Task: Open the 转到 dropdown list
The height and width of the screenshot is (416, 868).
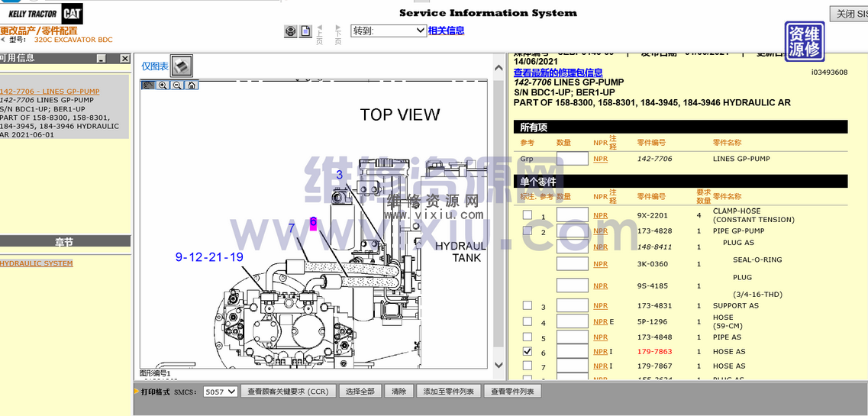Action: (x=388, y=31)
